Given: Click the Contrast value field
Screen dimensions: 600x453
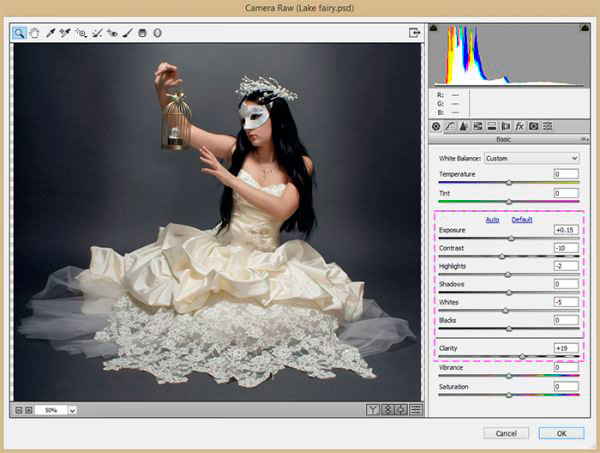Looking at the screenshot, I should [x=566, y=248].
